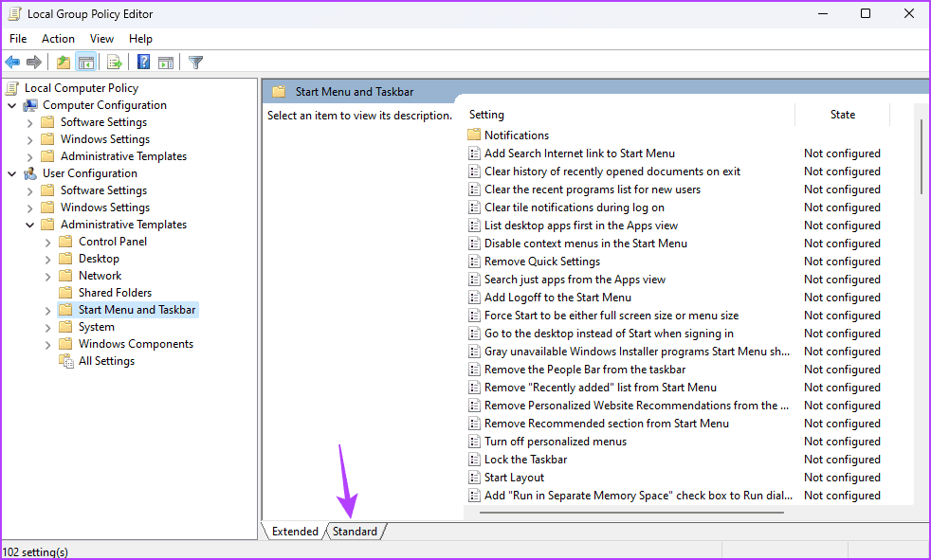
Task: Click the Export List toolbar icon
Action: (x=114, y=62)
